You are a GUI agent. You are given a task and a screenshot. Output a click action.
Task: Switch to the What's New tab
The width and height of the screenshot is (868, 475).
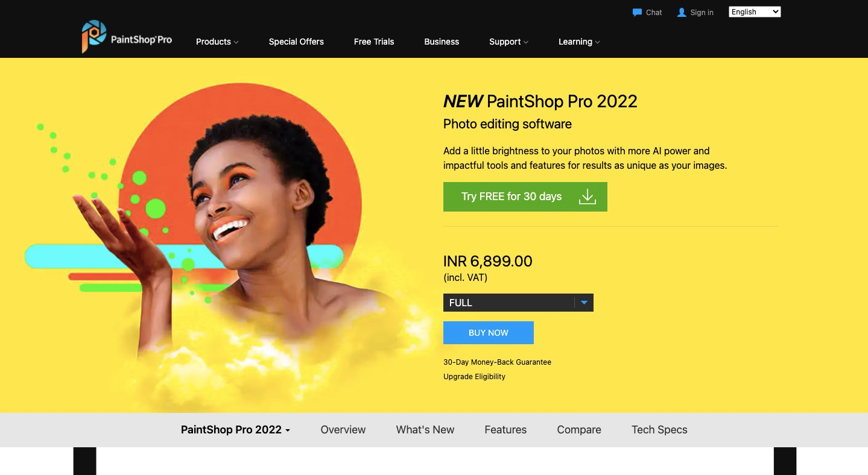point(425,430)
